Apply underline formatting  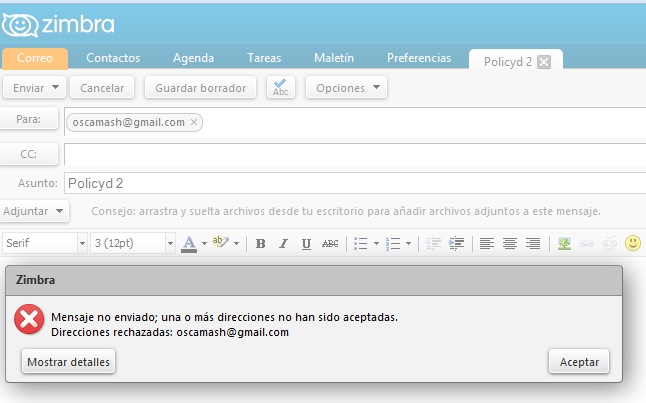306,244
